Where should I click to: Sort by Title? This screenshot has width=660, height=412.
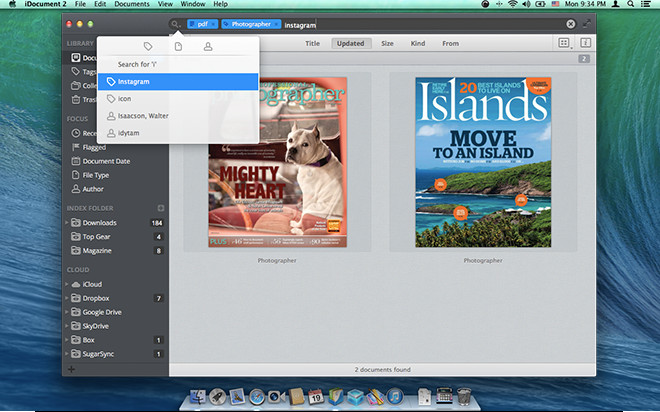coord(312,43)
